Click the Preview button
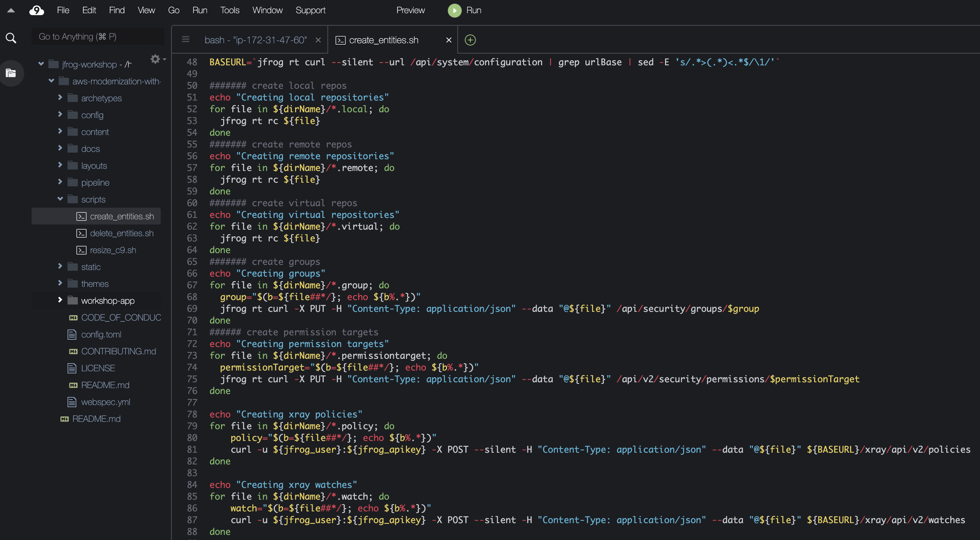980x540 pixels. tap(410, 10)
